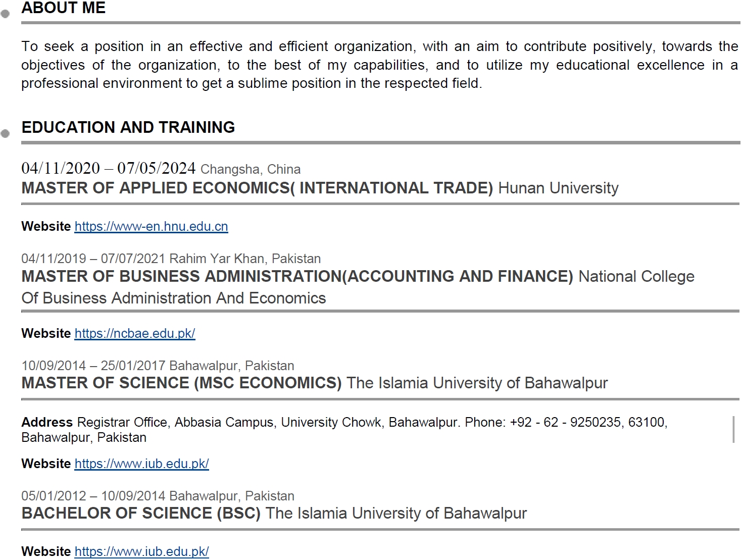This screenshot has width=742, height=560.
Task: Click the Registrar Office address text
Action: click(344, 430)
